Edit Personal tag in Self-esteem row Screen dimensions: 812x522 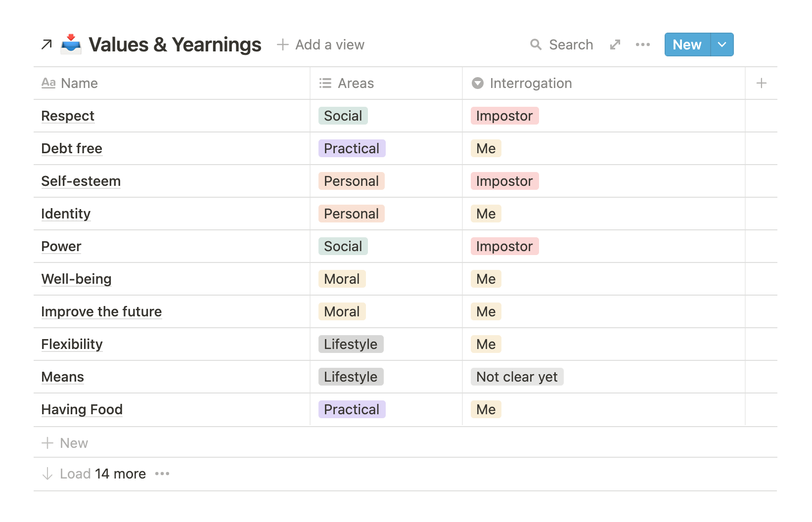[352, 181]
